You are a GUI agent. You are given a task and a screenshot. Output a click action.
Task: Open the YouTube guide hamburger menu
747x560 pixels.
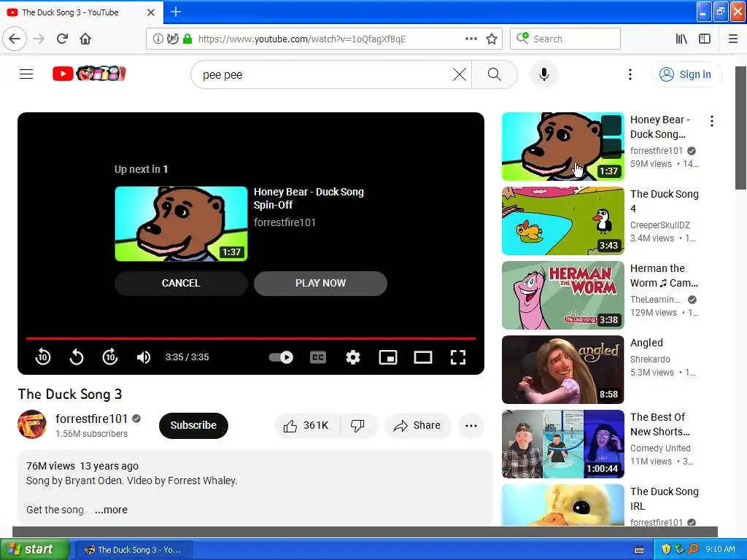(26, 74)
